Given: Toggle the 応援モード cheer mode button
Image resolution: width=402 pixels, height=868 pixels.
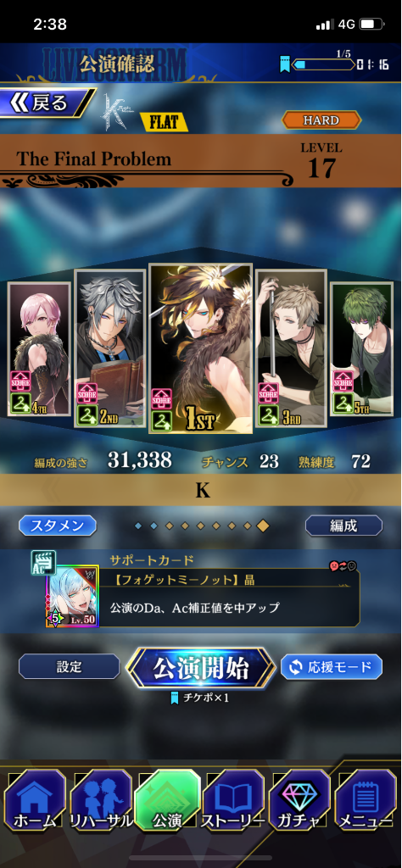Looking at the screenshot, I should (331, 667).
